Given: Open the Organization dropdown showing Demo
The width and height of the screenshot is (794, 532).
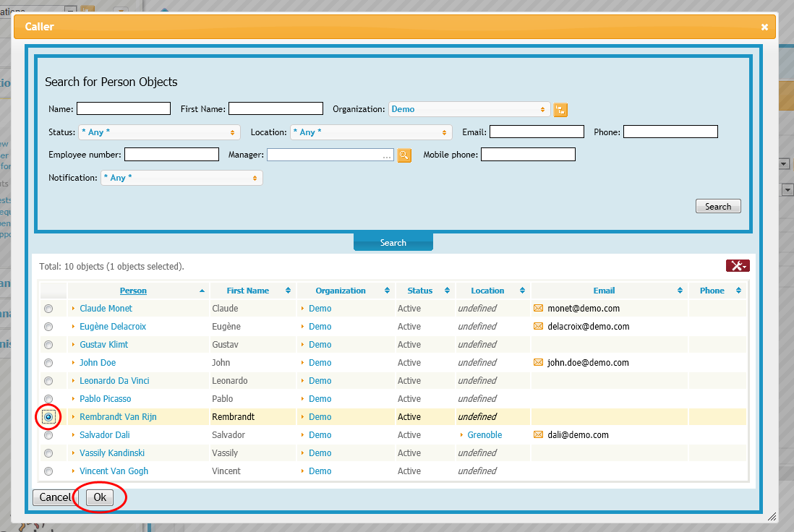Looking at the screenshot, I should (x=469, y=109).
